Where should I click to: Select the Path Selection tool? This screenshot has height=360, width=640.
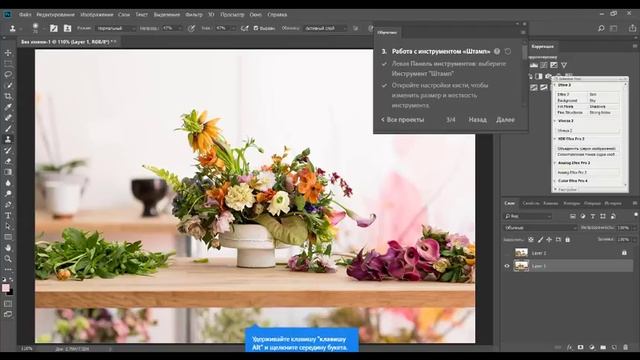8,226
